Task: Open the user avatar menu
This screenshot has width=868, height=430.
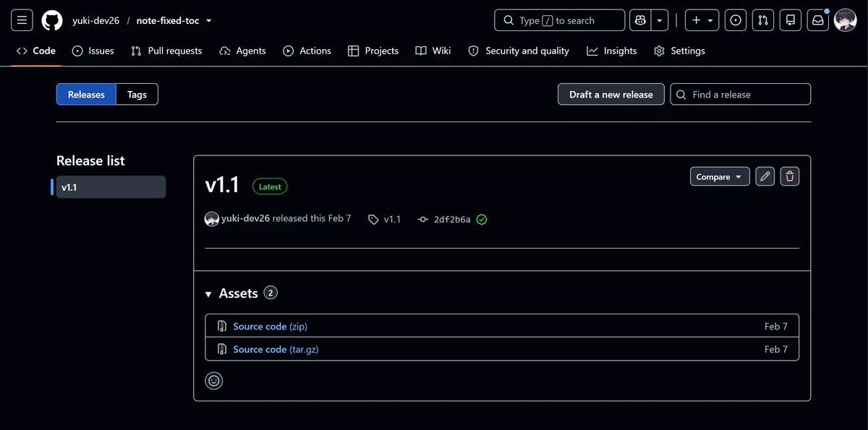Action: 846,20
